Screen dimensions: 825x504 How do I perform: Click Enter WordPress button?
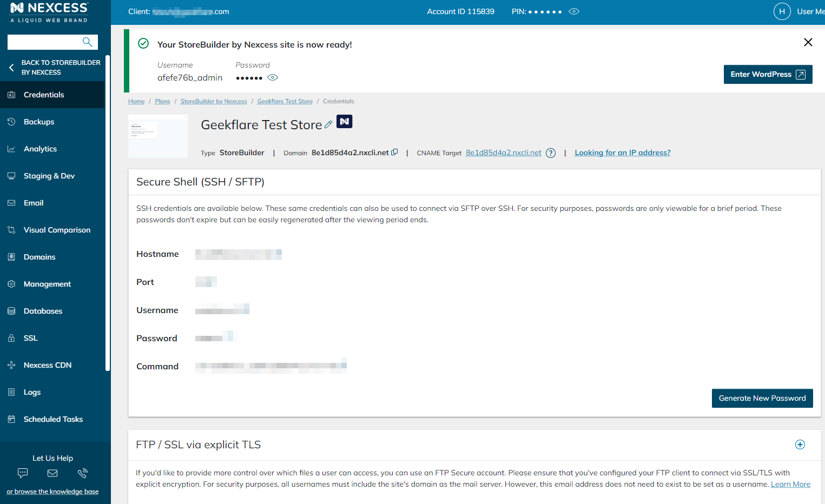pos(768,75)
